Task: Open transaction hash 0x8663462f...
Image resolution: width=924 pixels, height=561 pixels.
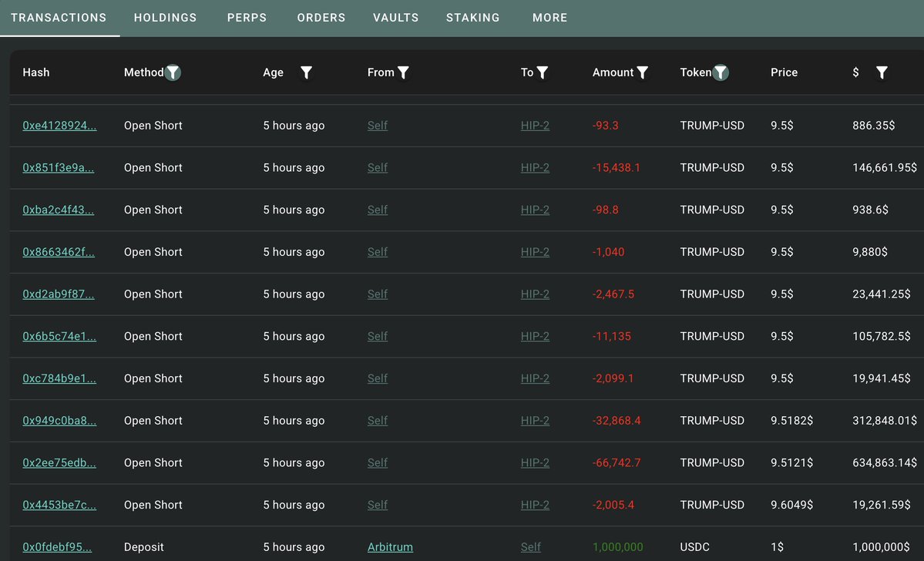Action: point(59,252)
